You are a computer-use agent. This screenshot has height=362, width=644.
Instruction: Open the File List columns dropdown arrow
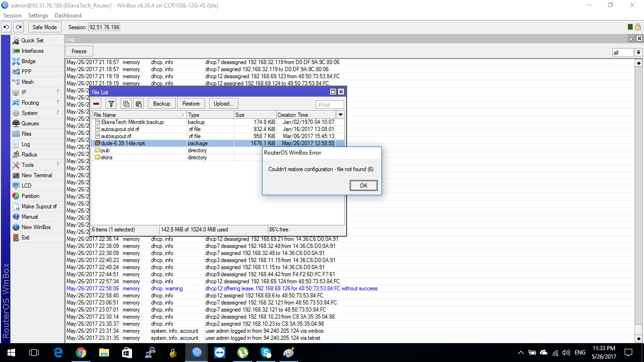(340, 115)
